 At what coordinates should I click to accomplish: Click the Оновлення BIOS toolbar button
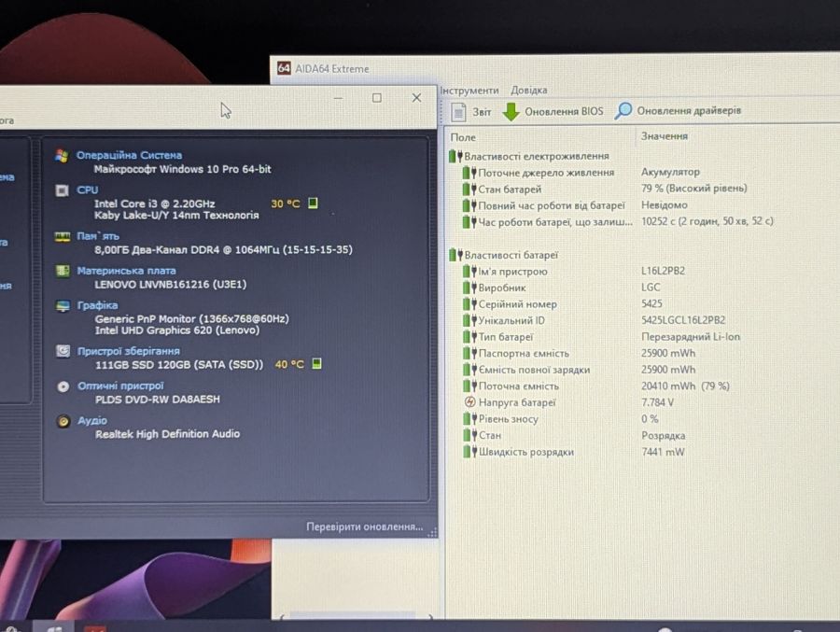click(553, 111)
